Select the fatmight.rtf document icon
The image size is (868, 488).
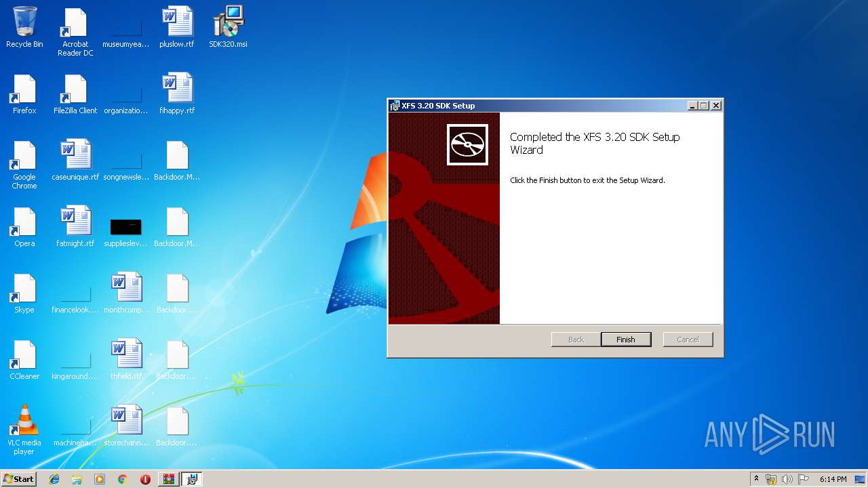pos(75,226)
